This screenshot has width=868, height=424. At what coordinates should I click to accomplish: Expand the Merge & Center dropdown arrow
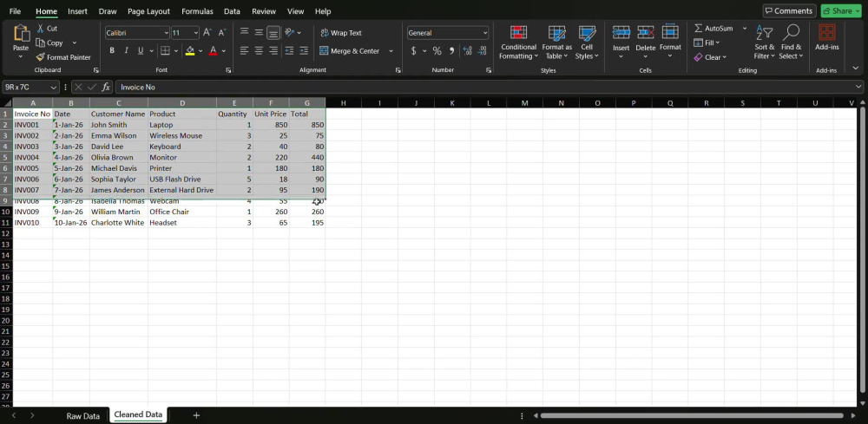point(391,51)
